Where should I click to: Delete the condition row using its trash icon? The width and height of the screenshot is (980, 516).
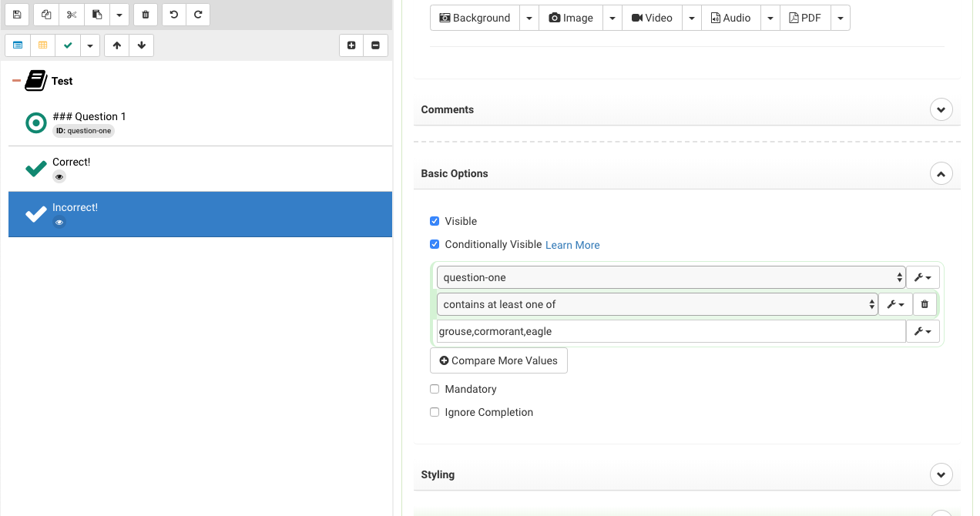click(x=925, y=304)
